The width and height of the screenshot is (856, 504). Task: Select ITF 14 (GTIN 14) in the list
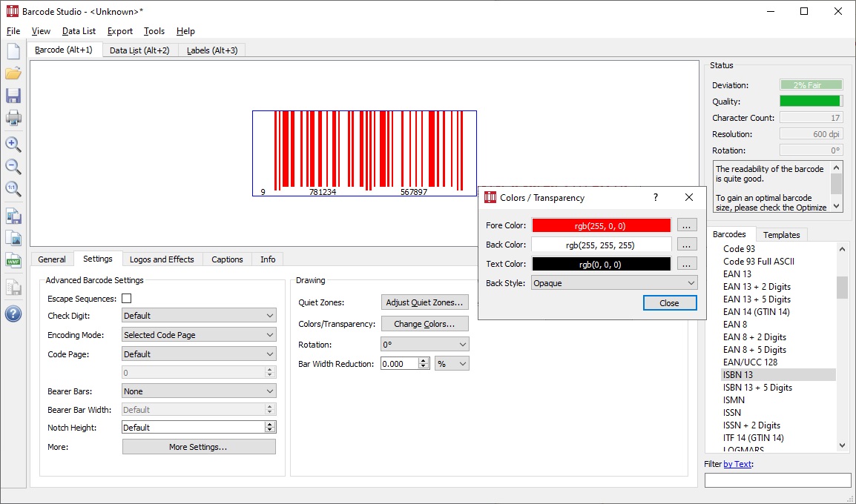pos(754,437)
